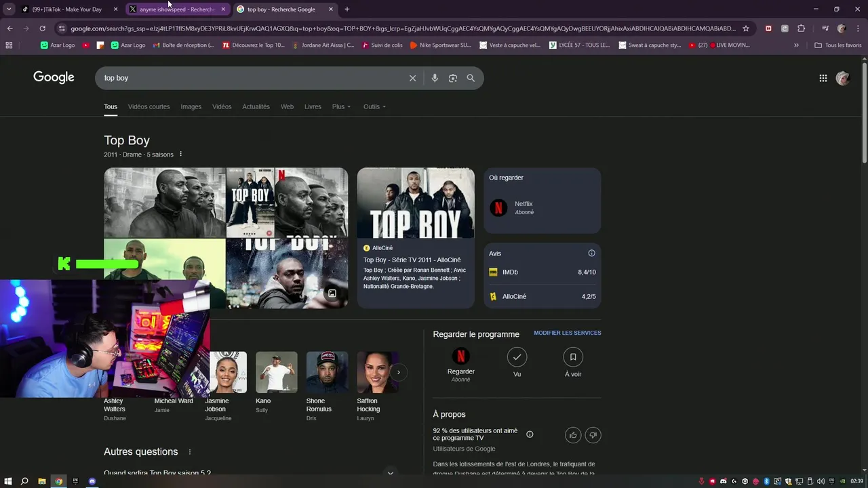Image resolution: width=868 pixels, height=488 pixels.
Task: Open the TOP BOY AlloCiné poster image
Action: tap(416, 203)
